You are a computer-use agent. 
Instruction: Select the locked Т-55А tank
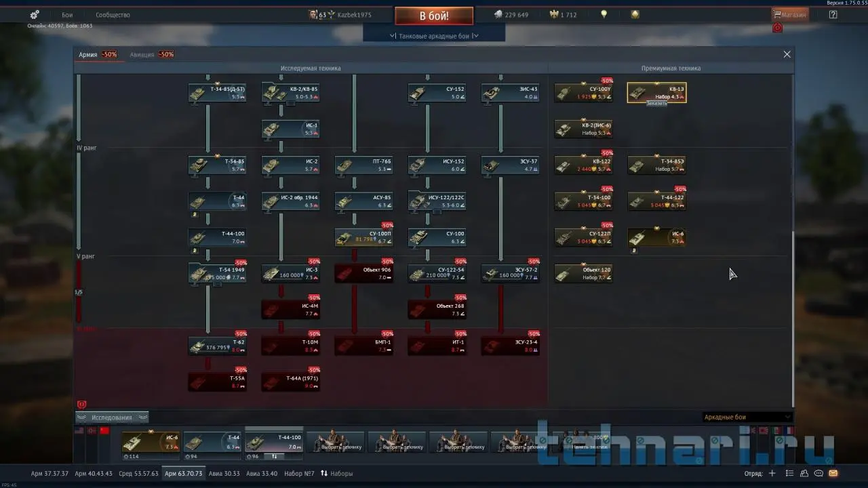coord(217,382)
